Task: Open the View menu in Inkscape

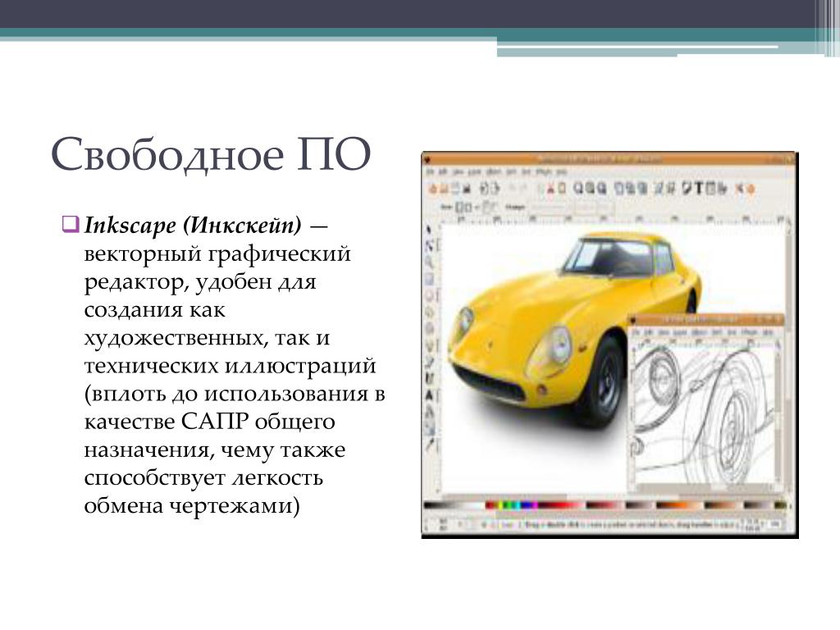Action: [459, 172]
